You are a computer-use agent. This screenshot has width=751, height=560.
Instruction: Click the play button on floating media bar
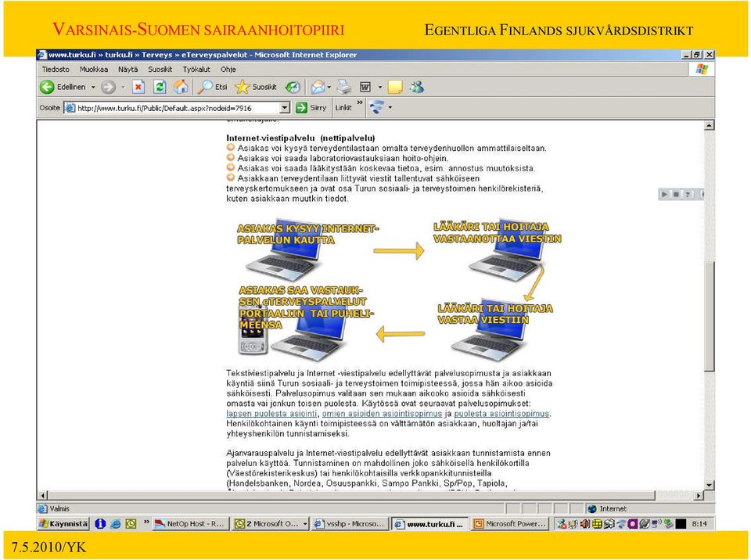point(664,194)
